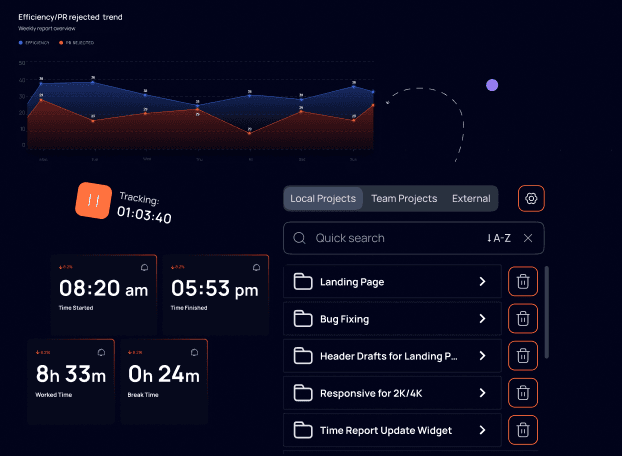
Task: Click bell icon on Time Finished card
Action: point(257,268)
